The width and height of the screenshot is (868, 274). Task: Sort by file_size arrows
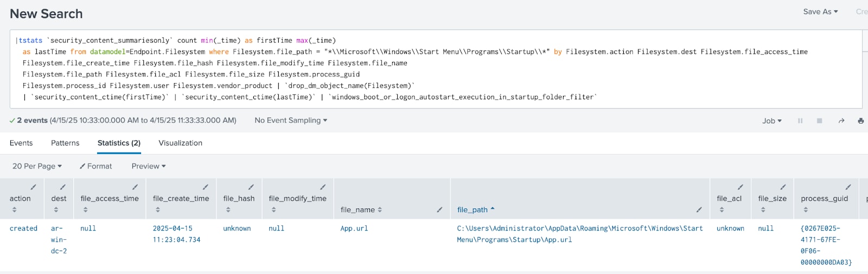tap(763, 209)
